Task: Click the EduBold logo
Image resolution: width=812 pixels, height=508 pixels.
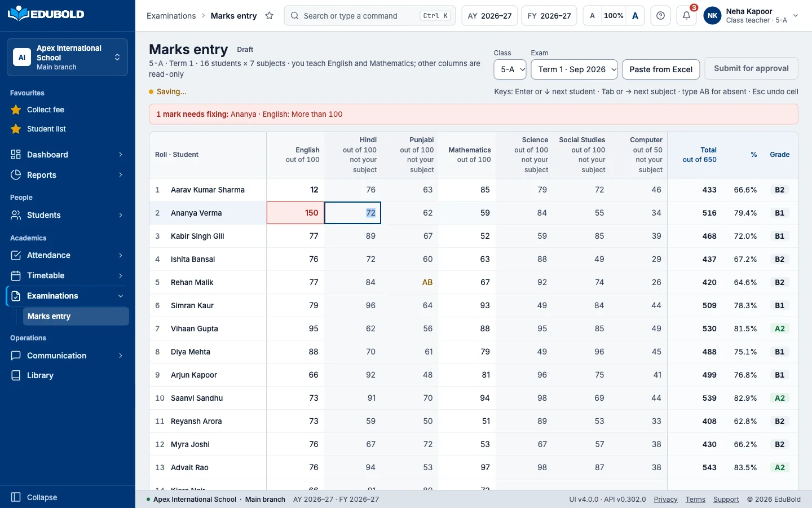Action: coord(46,14)
